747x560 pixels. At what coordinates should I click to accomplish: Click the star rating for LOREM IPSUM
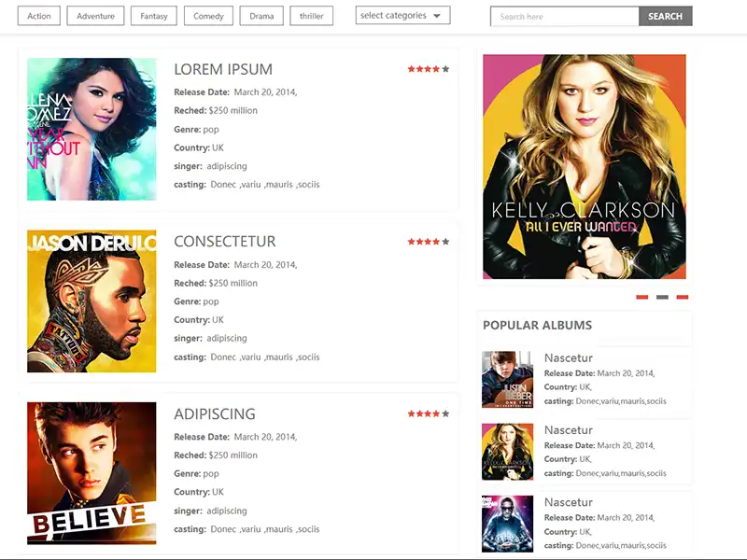[428, 69]
